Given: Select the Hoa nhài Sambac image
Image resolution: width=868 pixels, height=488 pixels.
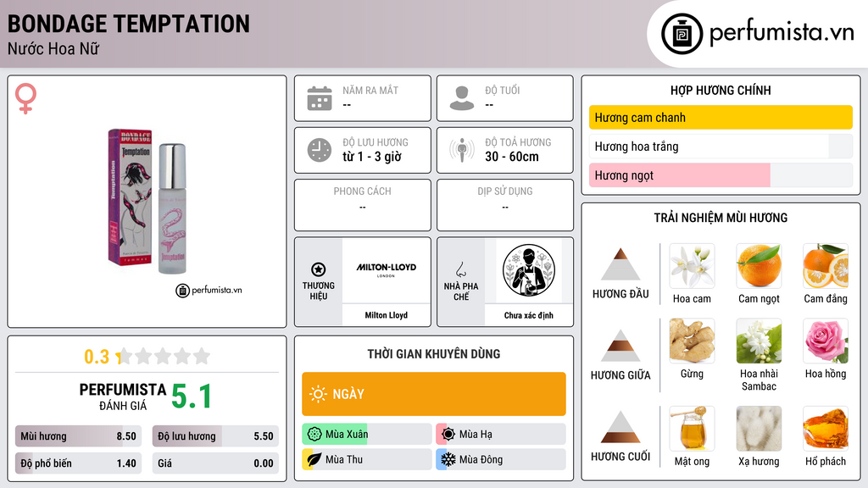Looking at the screenshot, I should (x=759, y=341).
